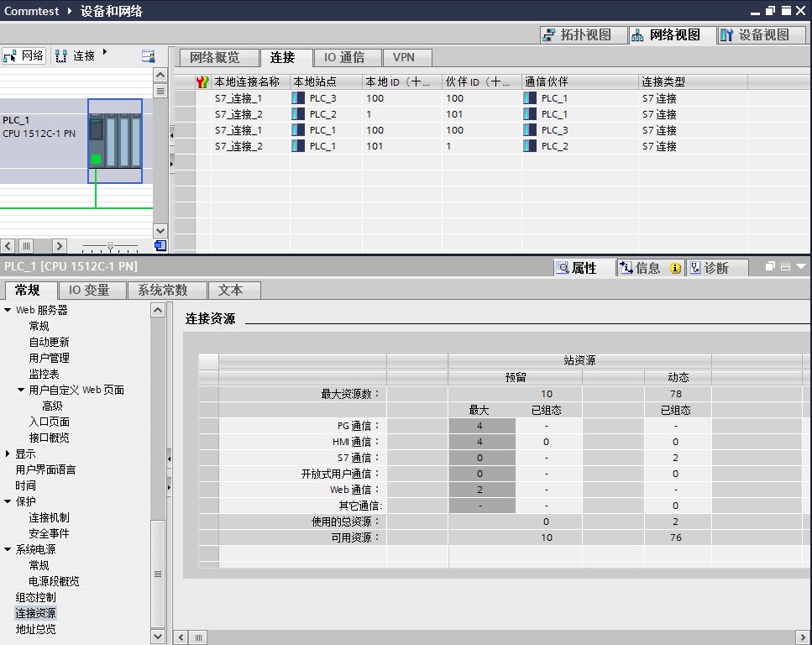
Task: Click the yellow info icon next to 信息
Action: (x=675, y=268)
